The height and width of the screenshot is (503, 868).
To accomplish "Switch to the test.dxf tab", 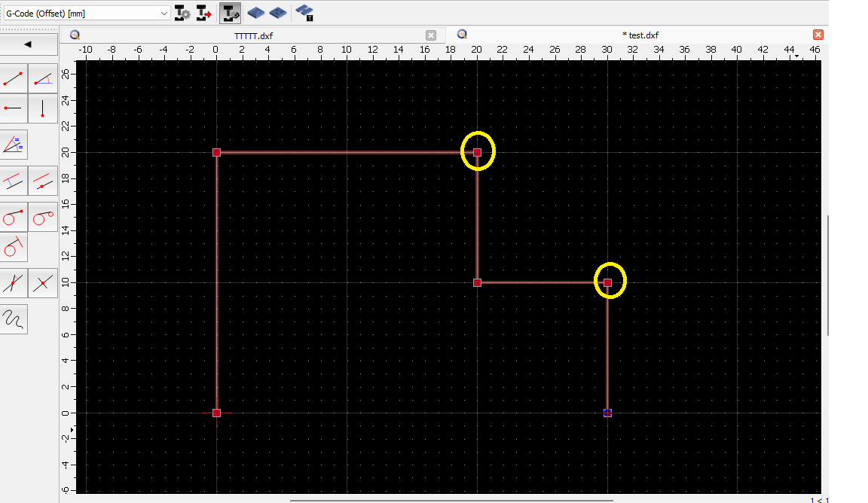I will (640, 35).
